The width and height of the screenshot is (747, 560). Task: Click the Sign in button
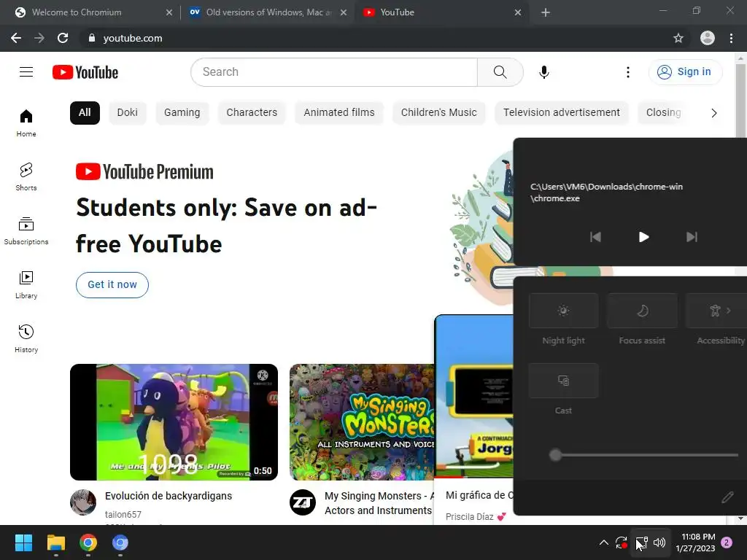click(x=685, y=72)
